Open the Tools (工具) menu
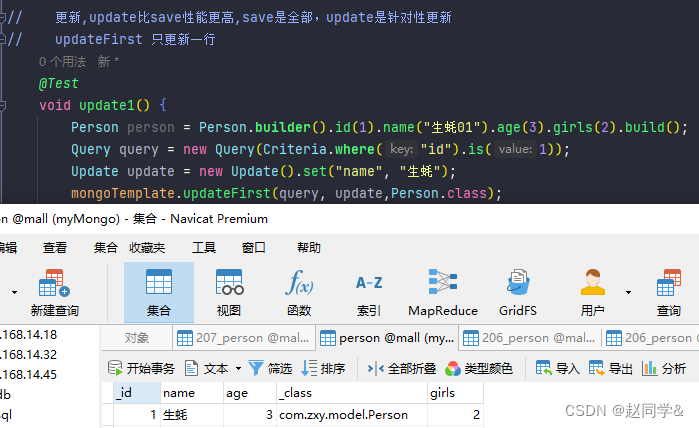The image size is (699, 428). 204,247
